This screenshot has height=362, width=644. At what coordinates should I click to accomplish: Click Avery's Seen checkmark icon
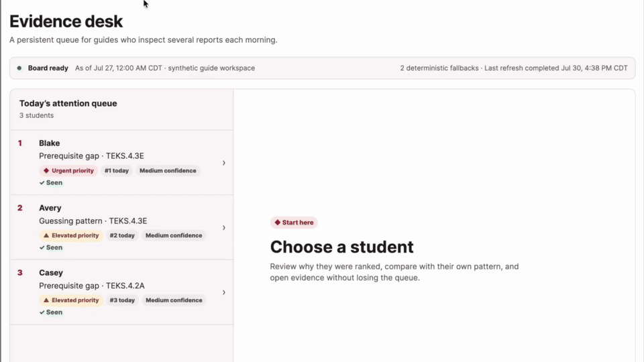click(x=42, y=248)
